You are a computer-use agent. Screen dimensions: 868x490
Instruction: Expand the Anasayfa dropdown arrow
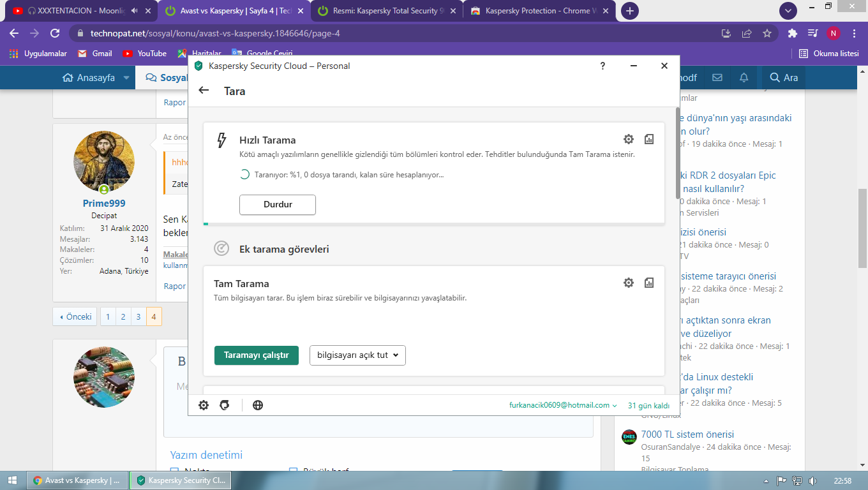126,78
